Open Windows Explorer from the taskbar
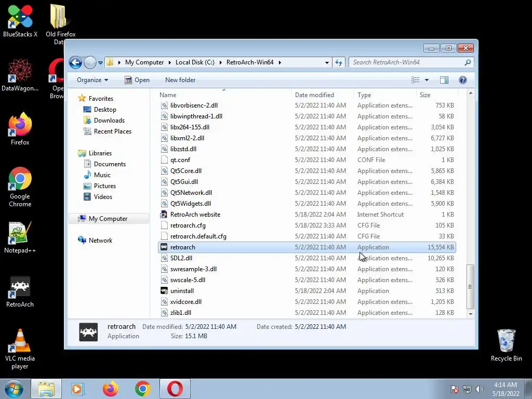Screen dimensions: 532x399 46,389
